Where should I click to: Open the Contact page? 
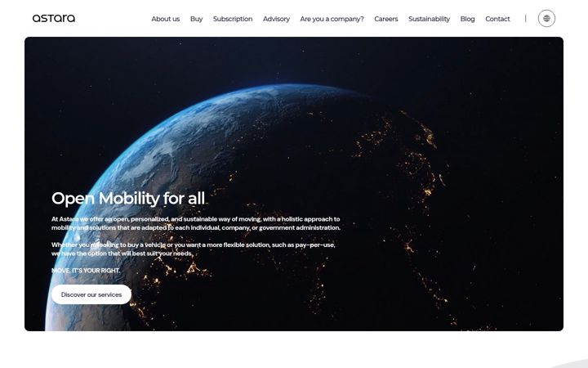pos(497,19)
